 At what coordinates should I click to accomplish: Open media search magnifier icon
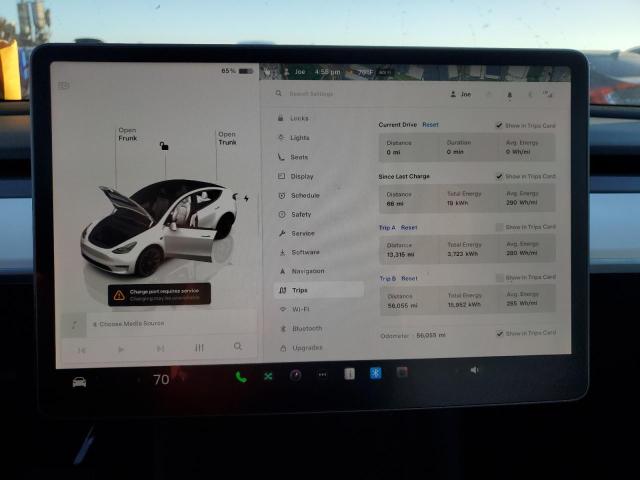238,347
